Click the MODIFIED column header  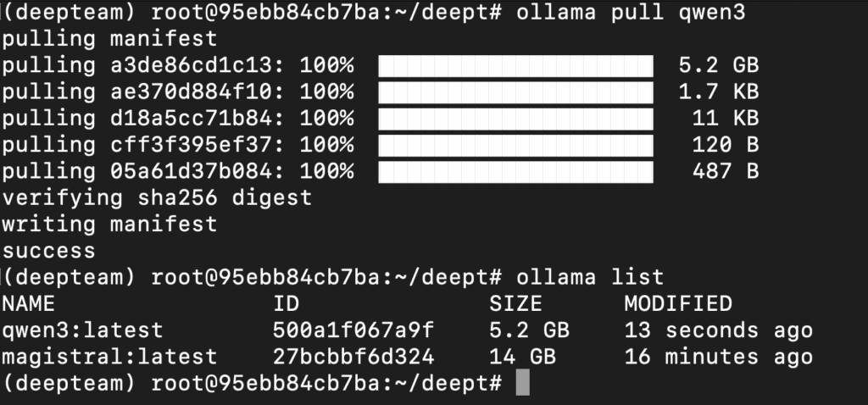[679, 303]
